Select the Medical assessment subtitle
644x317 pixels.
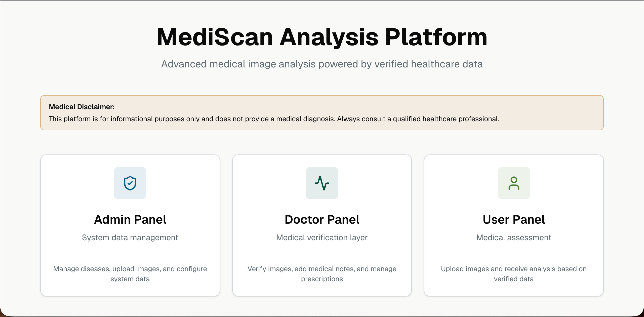tap(514, 237)
